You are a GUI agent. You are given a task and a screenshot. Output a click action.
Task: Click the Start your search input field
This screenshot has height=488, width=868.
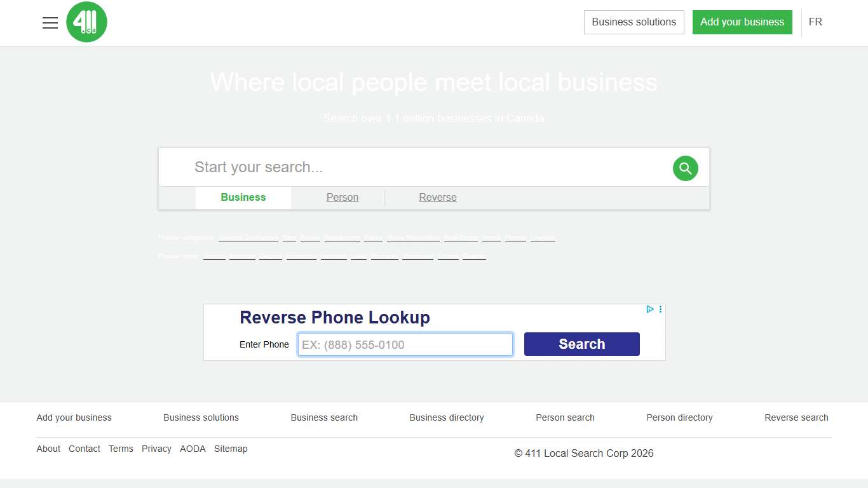click(x=381, y=167)
